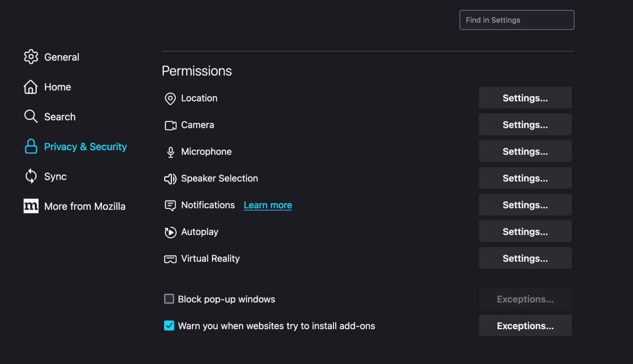Click the Location pin icon
Screen dimensions: 633x364
tap(170, 99)
